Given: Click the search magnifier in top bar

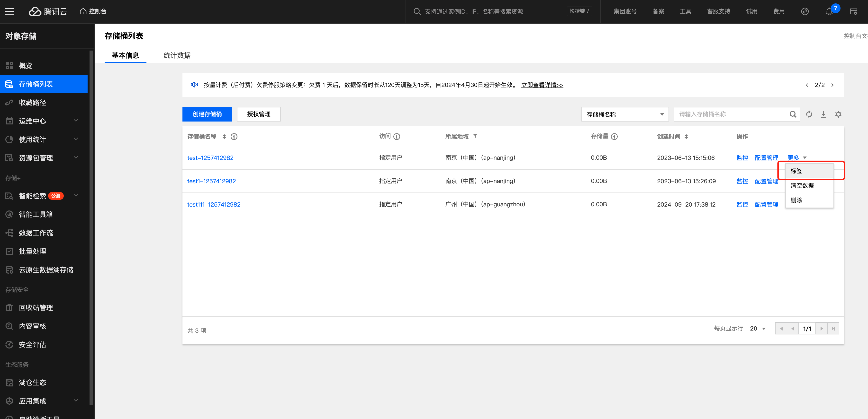Looking at the screenshot, I should tap(417, 11).
